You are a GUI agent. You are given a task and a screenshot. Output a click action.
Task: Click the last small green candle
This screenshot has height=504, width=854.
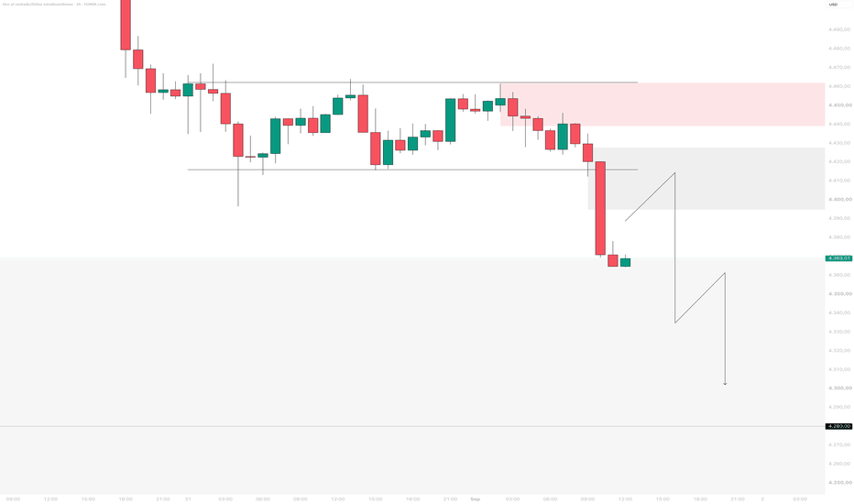click(625, 263)
